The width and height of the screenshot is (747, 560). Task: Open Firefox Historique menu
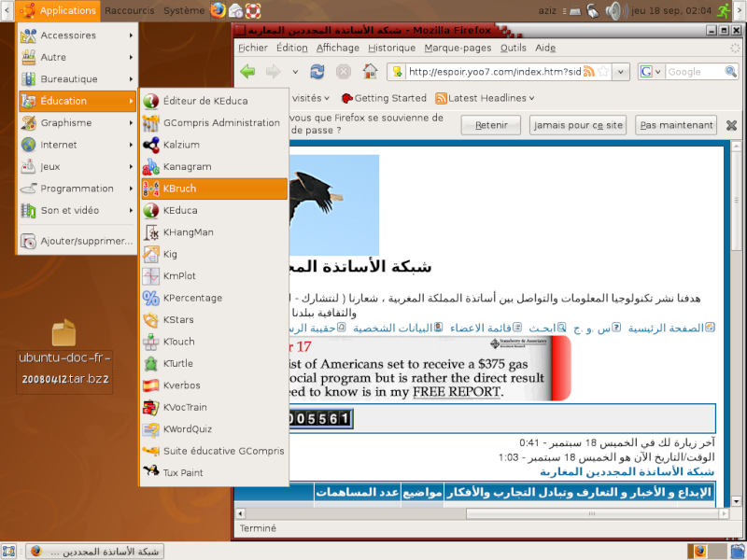pyautogui.click(x=391, y=48)
